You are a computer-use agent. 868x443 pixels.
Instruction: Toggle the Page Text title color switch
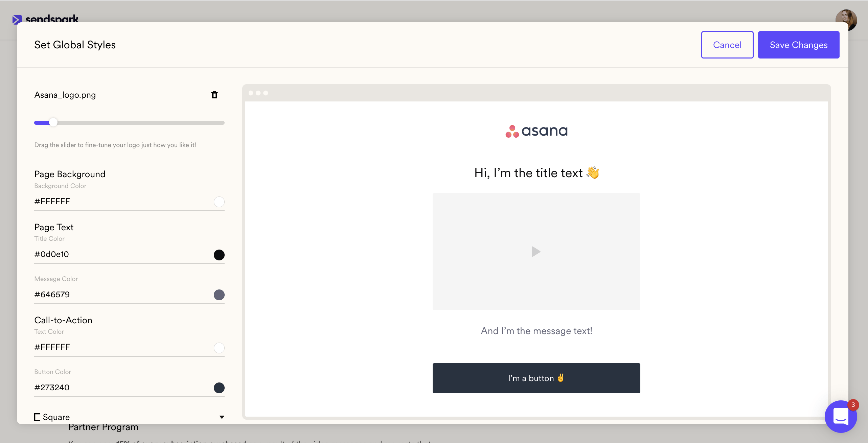point(219,254)
